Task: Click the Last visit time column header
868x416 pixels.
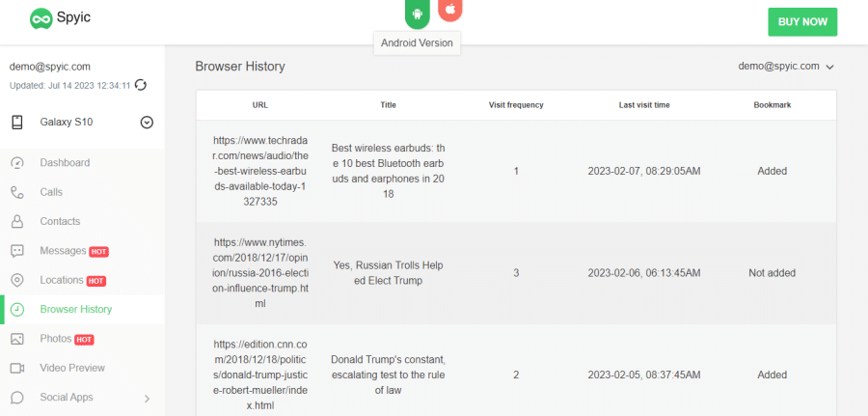Action: pyautogui.click(x=644, y=105)
